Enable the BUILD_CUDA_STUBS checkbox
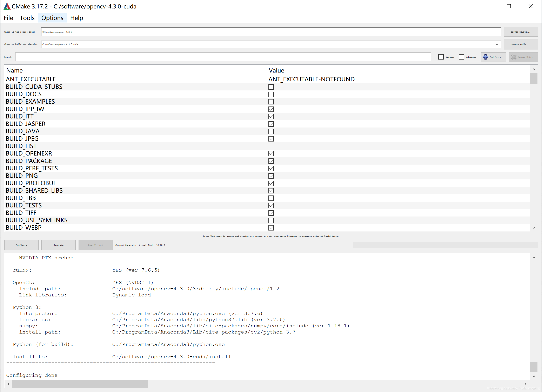The height and width of the screenshot is (392, 542). (x=271, y=87)
